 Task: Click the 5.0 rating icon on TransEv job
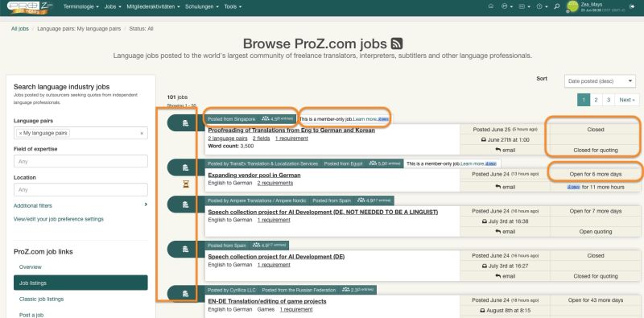(373, 163)
